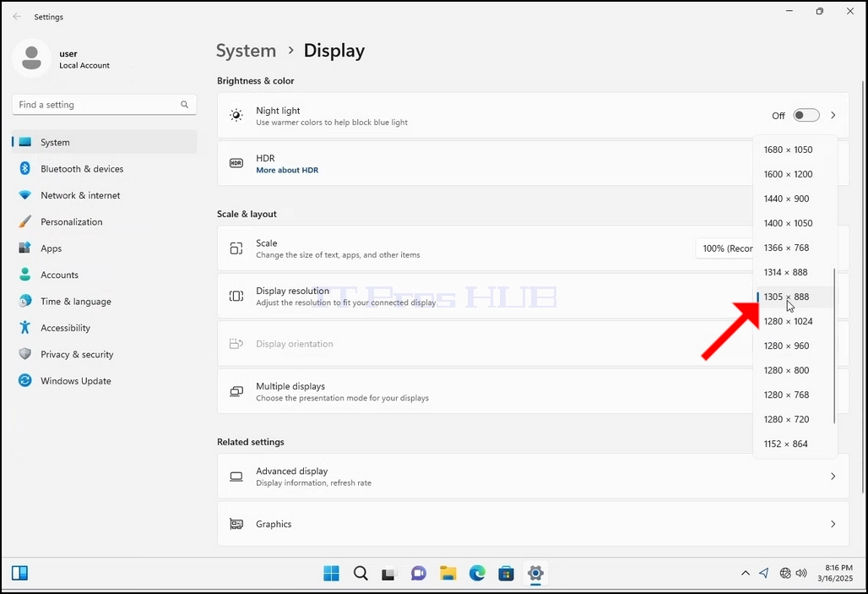Click the Night light sun icon

[236, 115]
